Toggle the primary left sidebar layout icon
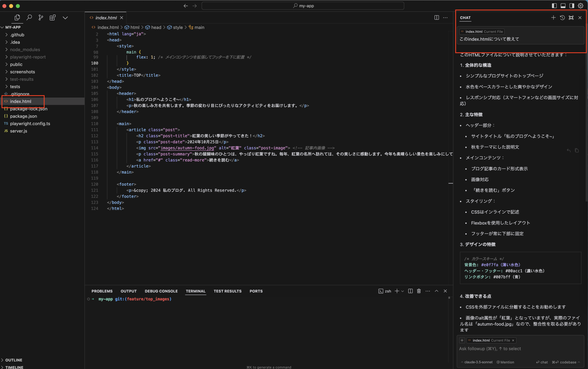The width and height of the screenshot is (588, 369). 554,6
